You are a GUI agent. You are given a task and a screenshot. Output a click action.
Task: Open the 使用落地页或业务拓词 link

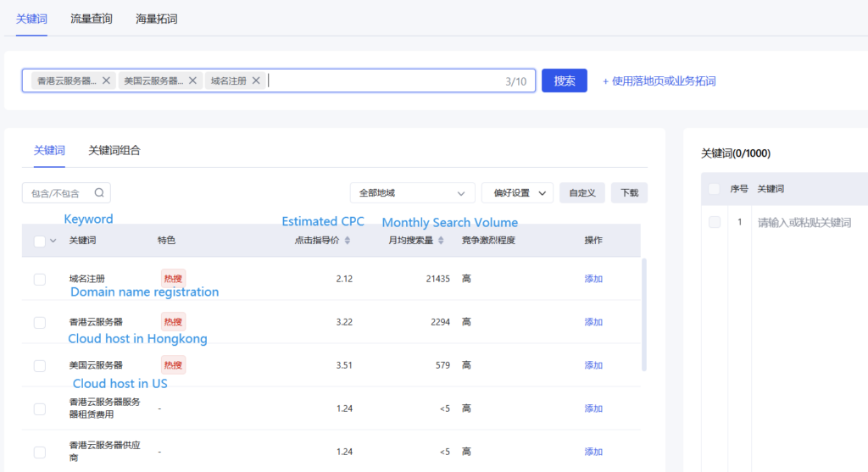click(659, 81)
